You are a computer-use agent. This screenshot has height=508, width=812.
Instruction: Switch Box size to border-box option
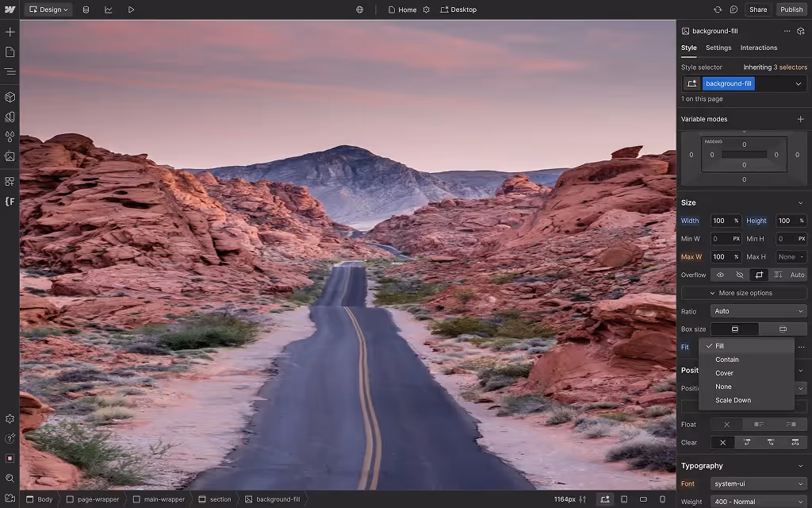(x=783, y=329)
